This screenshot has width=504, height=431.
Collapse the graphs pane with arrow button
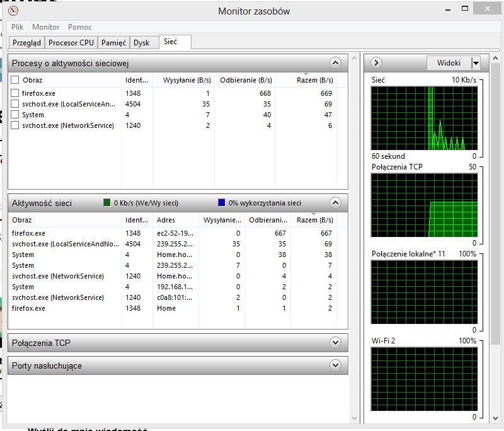(377, 63)
